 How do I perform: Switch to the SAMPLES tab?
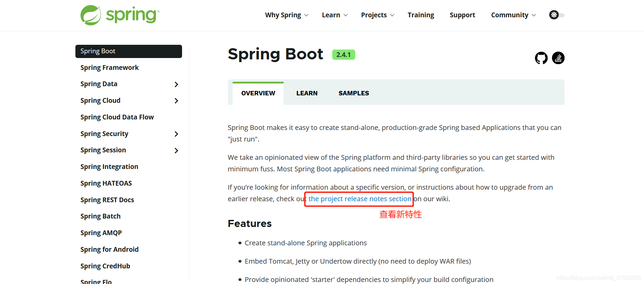click(354, 93)
